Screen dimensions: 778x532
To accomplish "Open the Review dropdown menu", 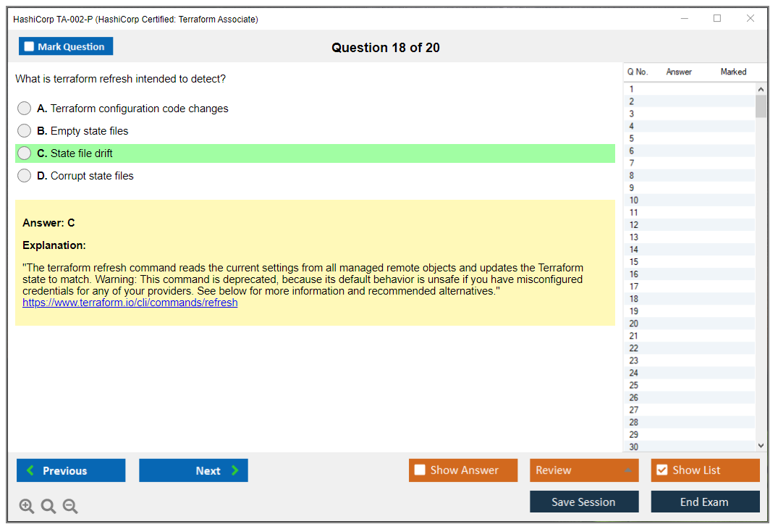I will [x=583, y=470].
